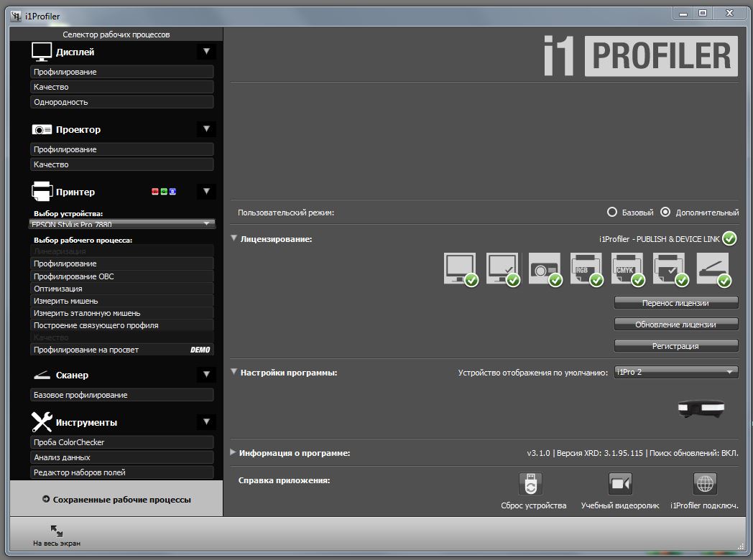Click the CMYK printer license icon
This screenshot has width=753, height=560.
628,269
